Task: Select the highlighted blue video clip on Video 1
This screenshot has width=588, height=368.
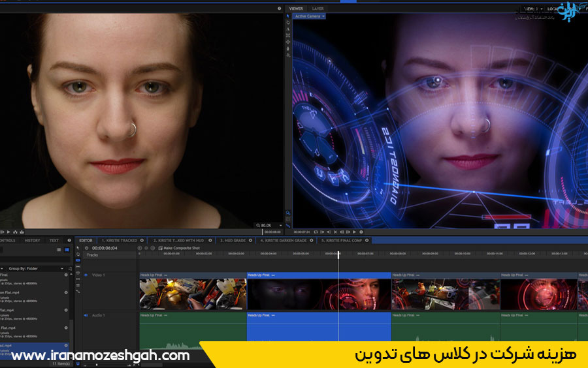Action: click(x=319, y=291)
